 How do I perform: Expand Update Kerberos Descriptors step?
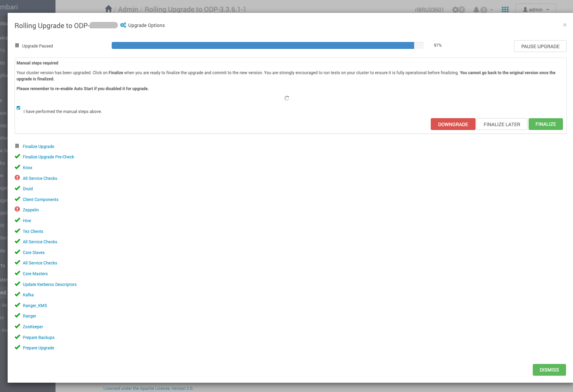point(50,285)
